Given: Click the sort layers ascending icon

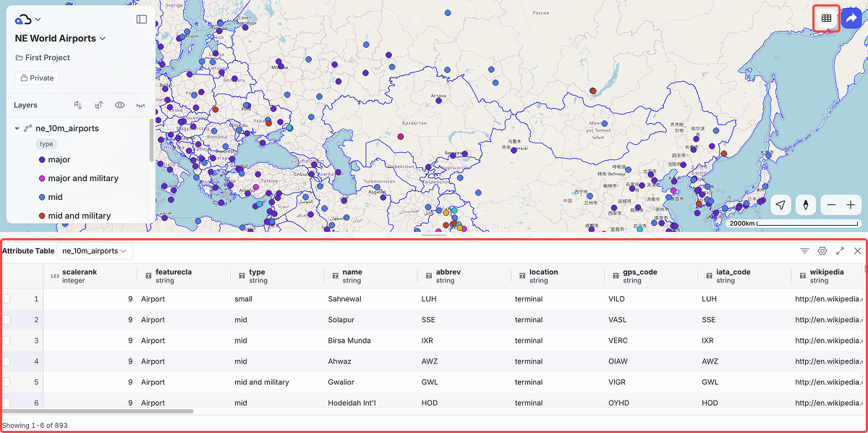Looking at the screenshot, I should click(99, 105).
